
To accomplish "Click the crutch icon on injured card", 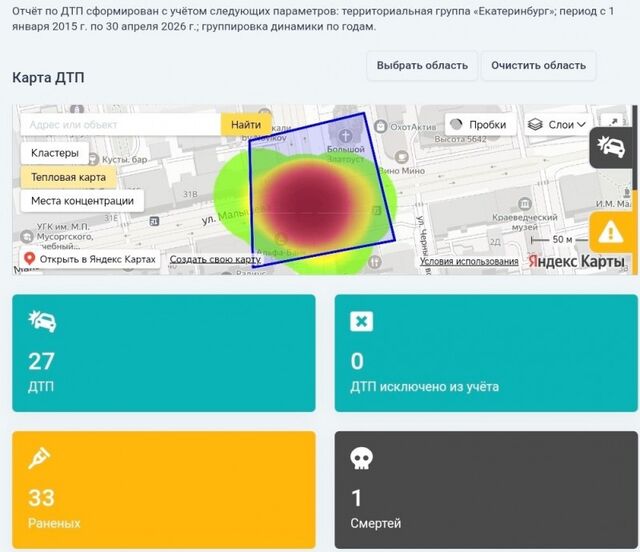I will [x=39, y=458].
